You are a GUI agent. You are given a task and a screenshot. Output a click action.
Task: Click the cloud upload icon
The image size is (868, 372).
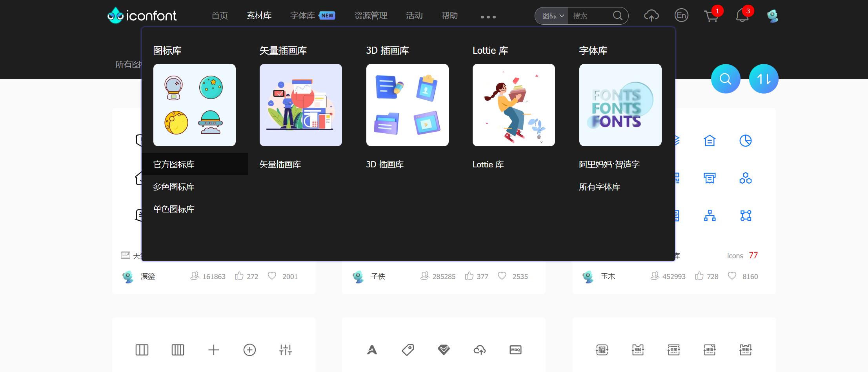coord(651,16)
